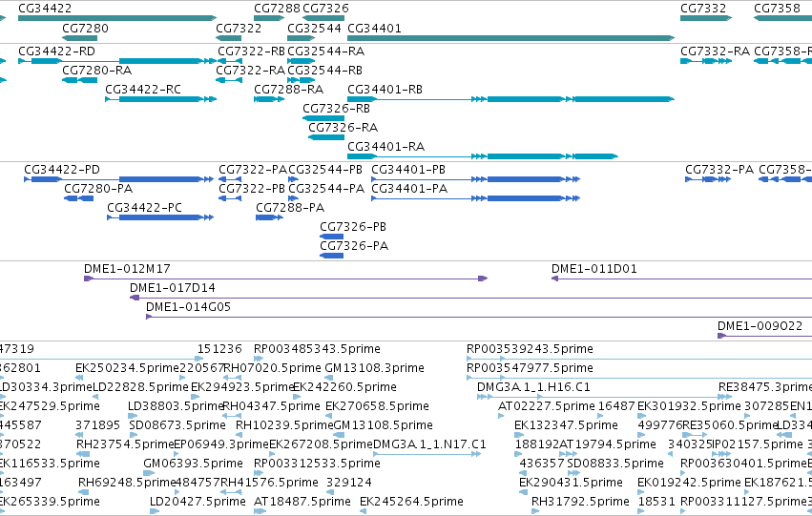The height and width of the screenshot is (516, 812).
Task: Open EST LD22828.5prime
Action: pyautogui.click(x=95, y=397)
